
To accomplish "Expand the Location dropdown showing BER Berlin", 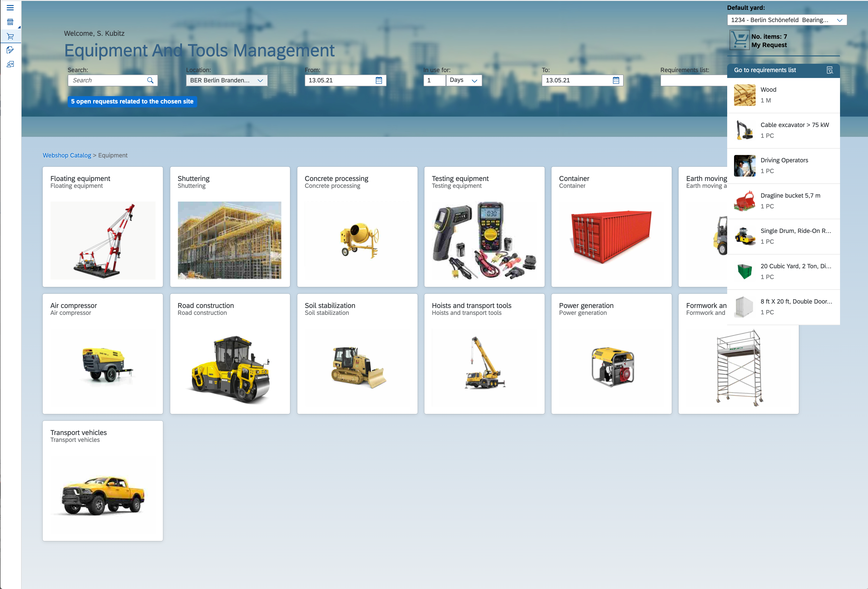I will coord(260,80).
